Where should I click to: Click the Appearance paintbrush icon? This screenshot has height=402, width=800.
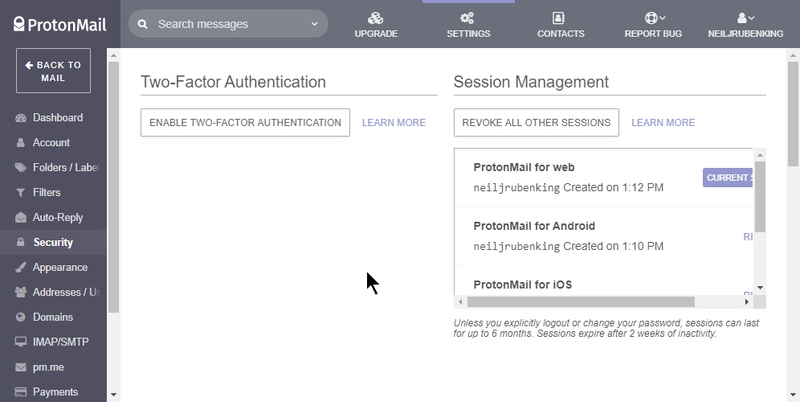[20, 267]
